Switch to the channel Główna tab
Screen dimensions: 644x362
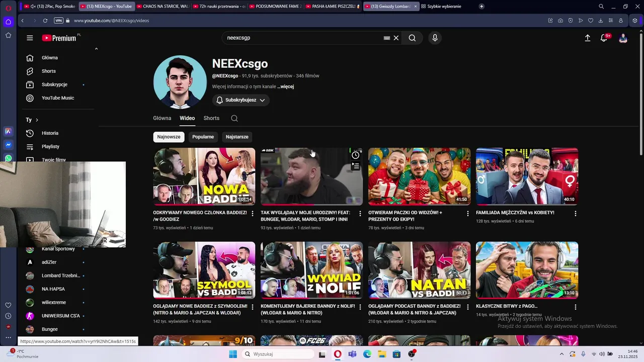tap(162, 118)
